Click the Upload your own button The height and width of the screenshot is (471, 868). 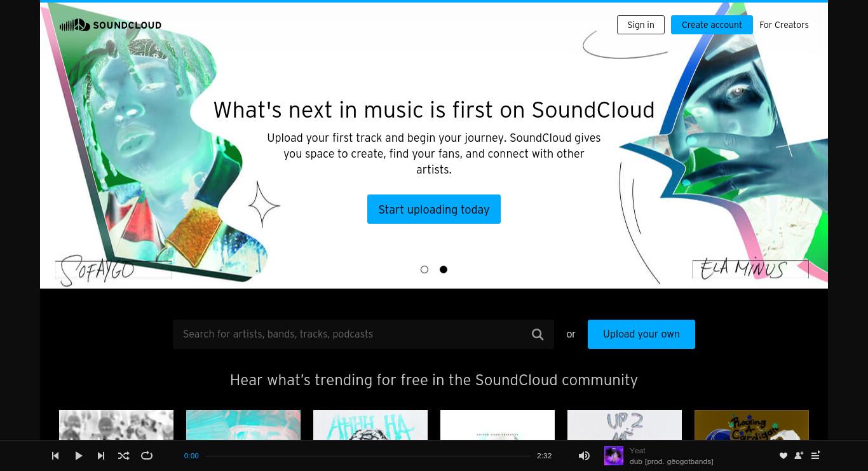(x=641, y=334)
